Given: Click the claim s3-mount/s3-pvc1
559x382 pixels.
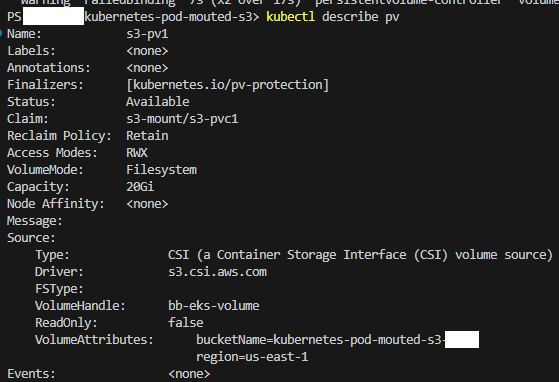Looking at the screenshot, I should pos(182,119).
